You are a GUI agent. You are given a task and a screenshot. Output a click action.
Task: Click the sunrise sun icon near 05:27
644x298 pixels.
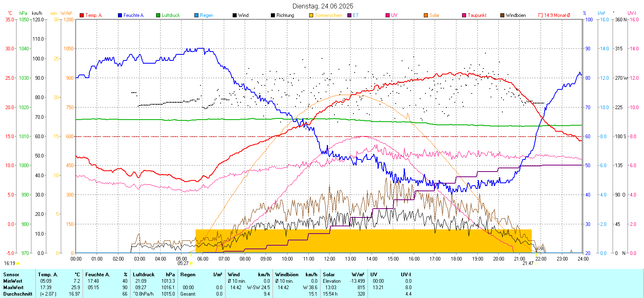(191, 263)
